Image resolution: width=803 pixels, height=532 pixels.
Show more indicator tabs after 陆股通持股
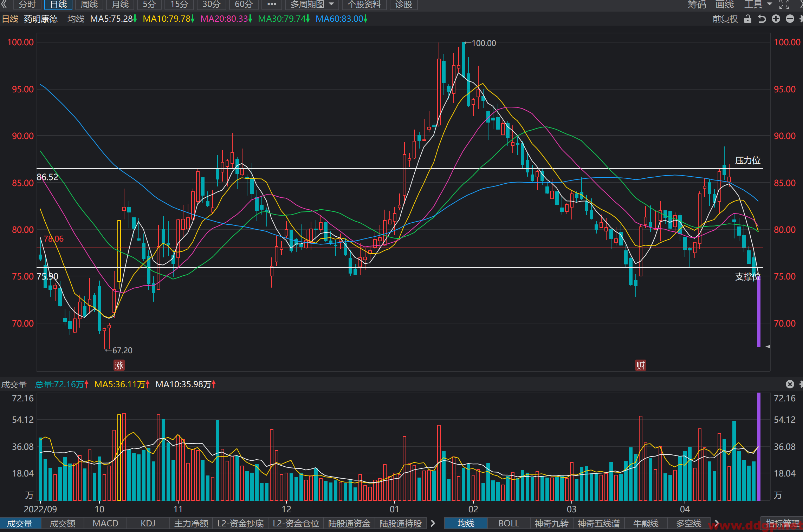pyautogui.click(x=433, y=523)
